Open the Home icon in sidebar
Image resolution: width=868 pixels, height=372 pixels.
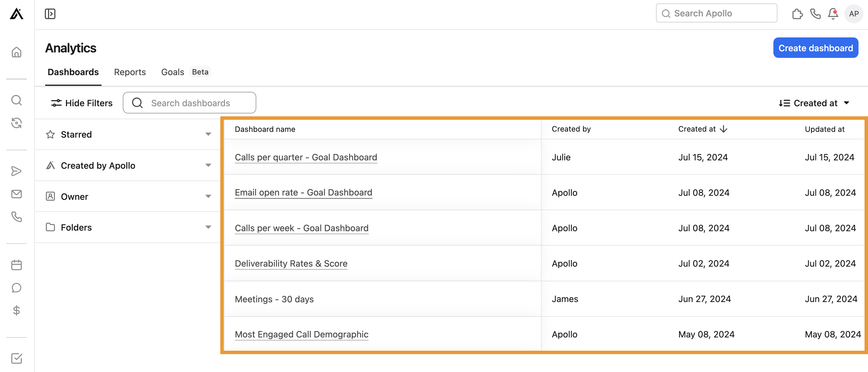pos(16,52)
